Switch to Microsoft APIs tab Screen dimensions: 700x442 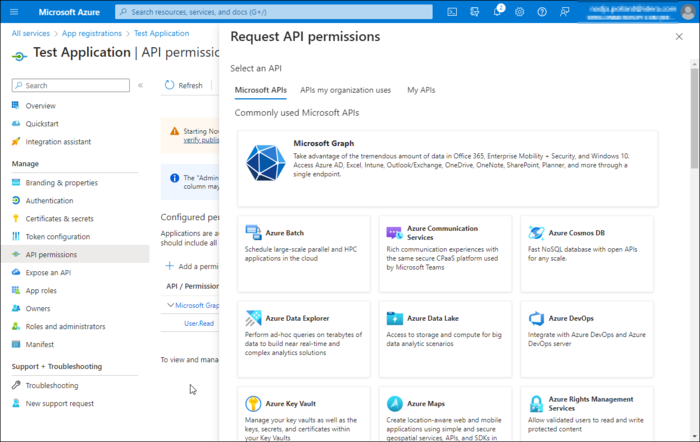point(261,90)
